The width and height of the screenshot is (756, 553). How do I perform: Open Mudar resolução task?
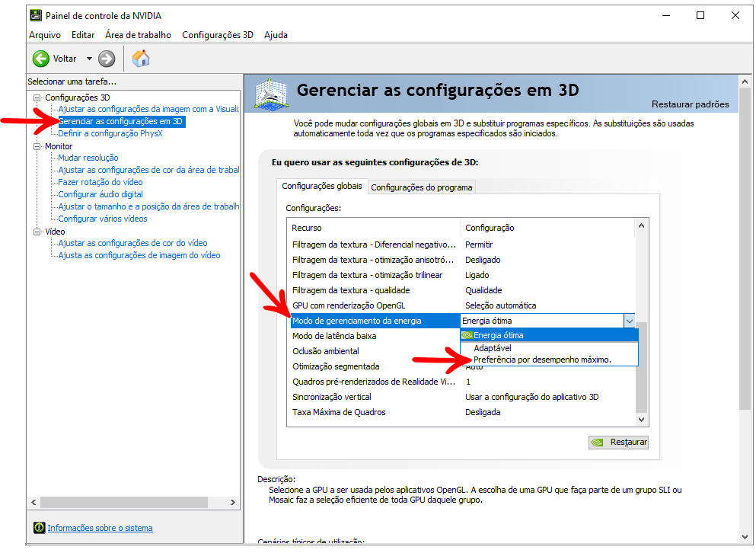point(88,158)
